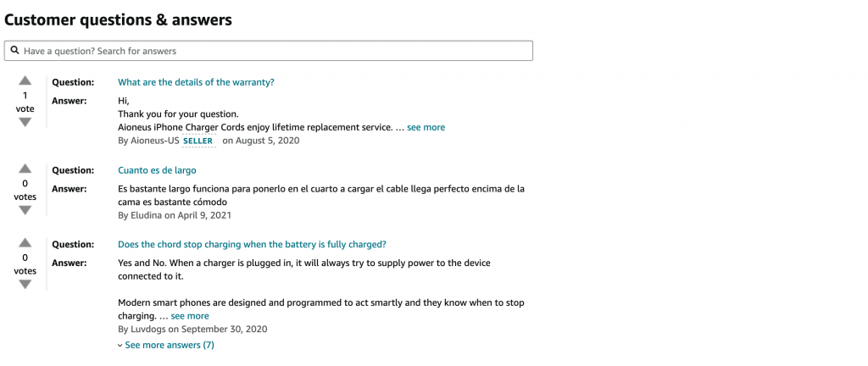Expand 'see more' in the Aioneus-US answer
Image resolution: width=868 pixels, height=366 pixels.
point(426,127)
